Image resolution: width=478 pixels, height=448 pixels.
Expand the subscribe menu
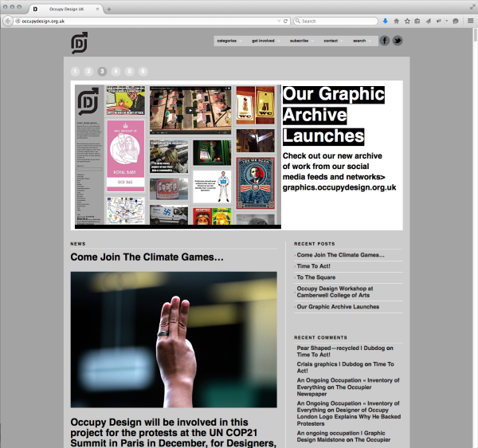(x=300, y=41)
